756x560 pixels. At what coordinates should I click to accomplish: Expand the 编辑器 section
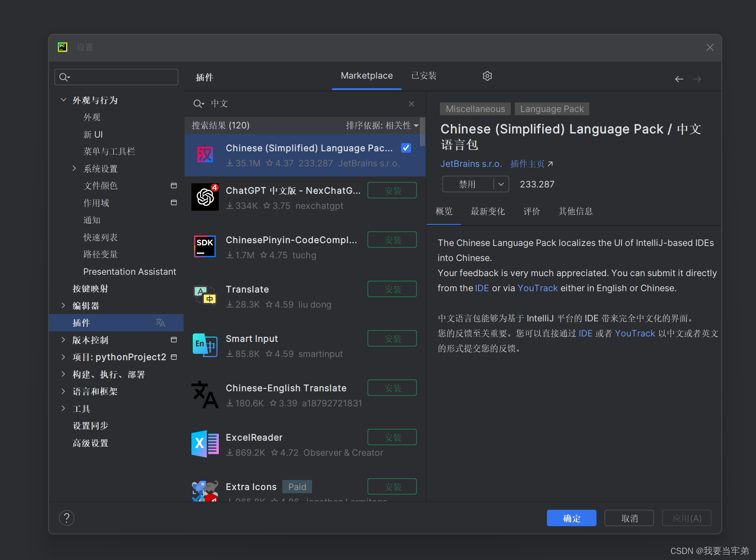(63, 305)
